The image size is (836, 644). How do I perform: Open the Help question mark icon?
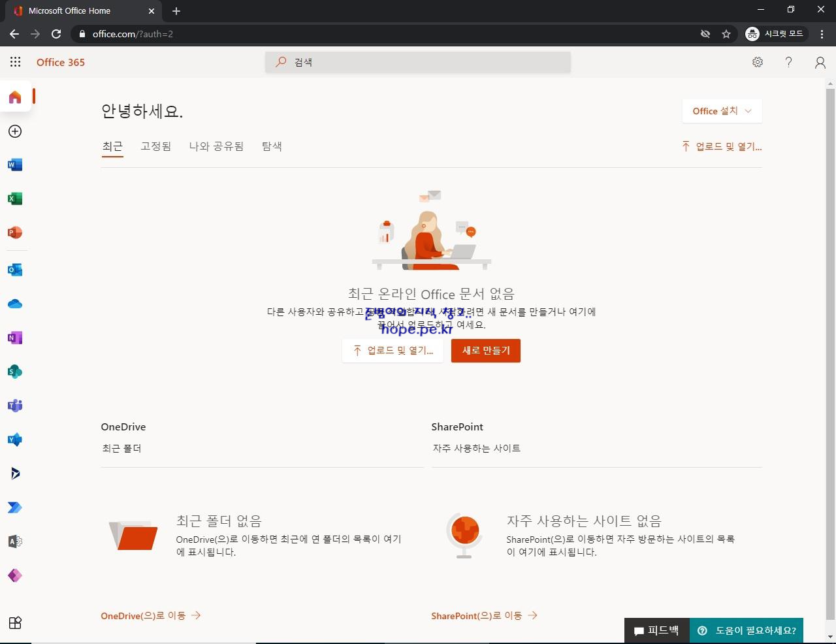click(789, 62)
